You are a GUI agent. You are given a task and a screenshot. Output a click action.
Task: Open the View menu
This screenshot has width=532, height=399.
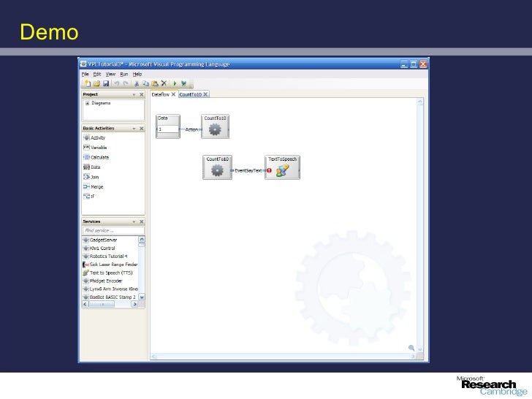(110, 74)
